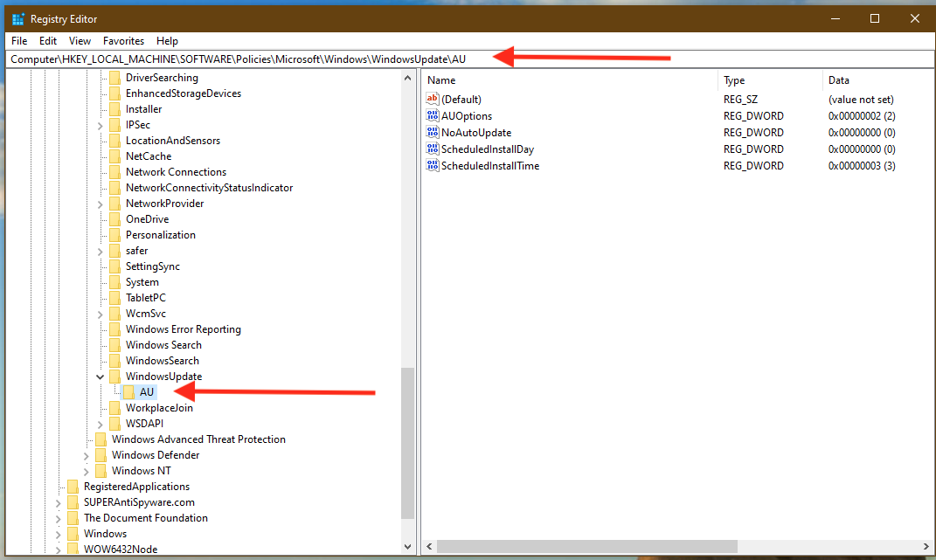Expand the IPSec key node
The height and width of the screenshot is (560, 936).
101,125
